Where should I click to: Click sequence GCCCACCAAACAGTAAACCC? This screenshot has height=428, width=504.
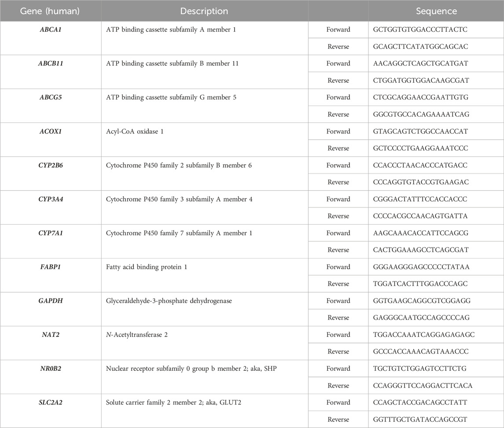[421, 351]
